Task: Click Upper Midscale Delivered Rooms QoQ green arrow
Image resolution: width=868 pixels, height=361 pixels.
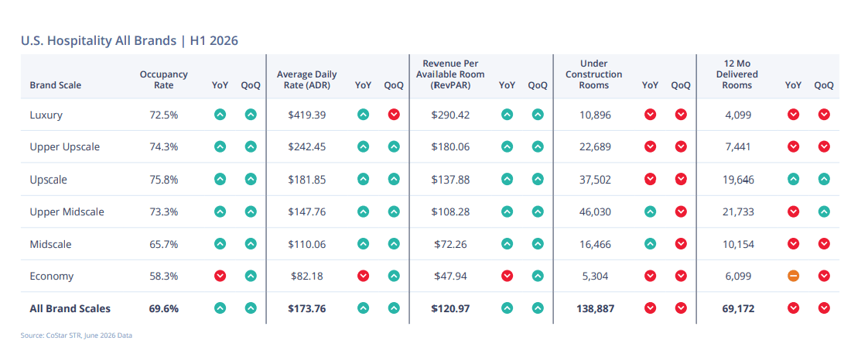Action: pyautogui.click(x=824, y=211)
